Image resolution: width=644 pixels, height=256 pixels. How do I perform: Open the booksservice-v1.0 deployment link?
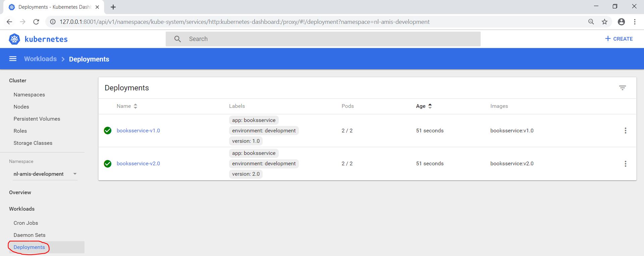pos(138,131)
